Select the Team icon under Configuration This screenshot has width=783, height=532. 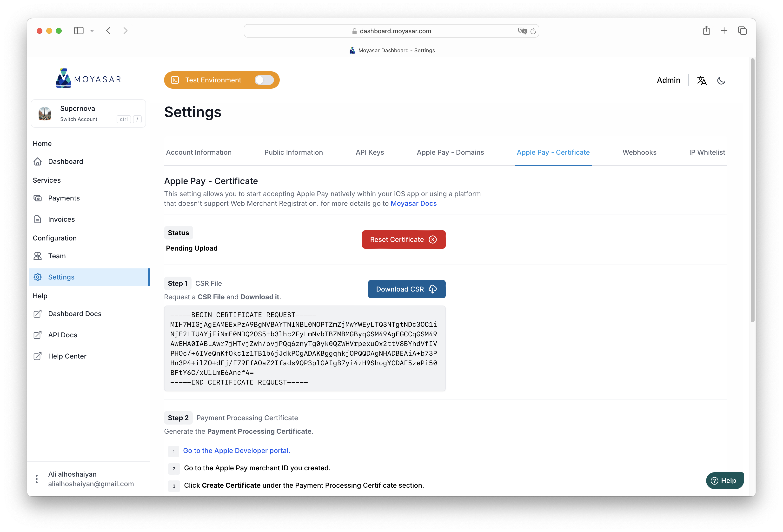click(x=38, y=256)
